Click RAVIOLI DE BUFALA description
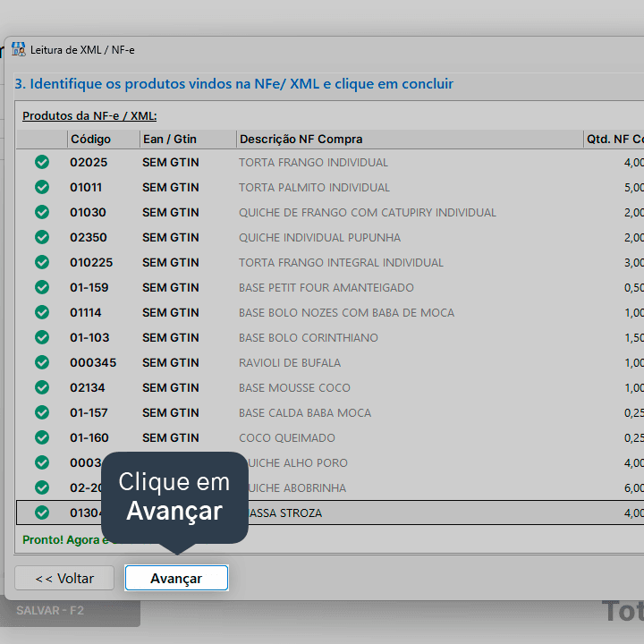 290,362
